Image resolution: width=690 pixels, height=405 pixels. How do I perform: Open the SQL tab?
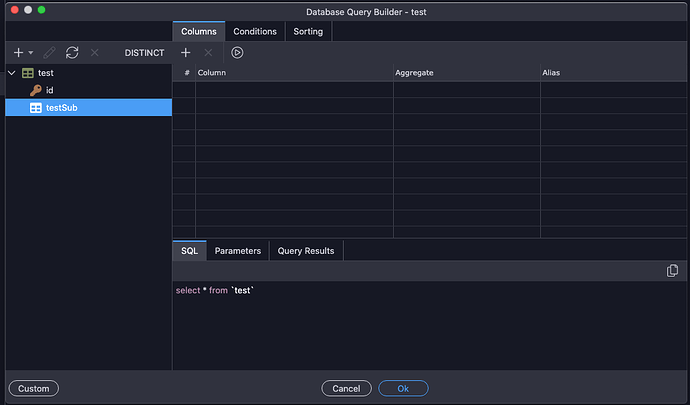190,251
